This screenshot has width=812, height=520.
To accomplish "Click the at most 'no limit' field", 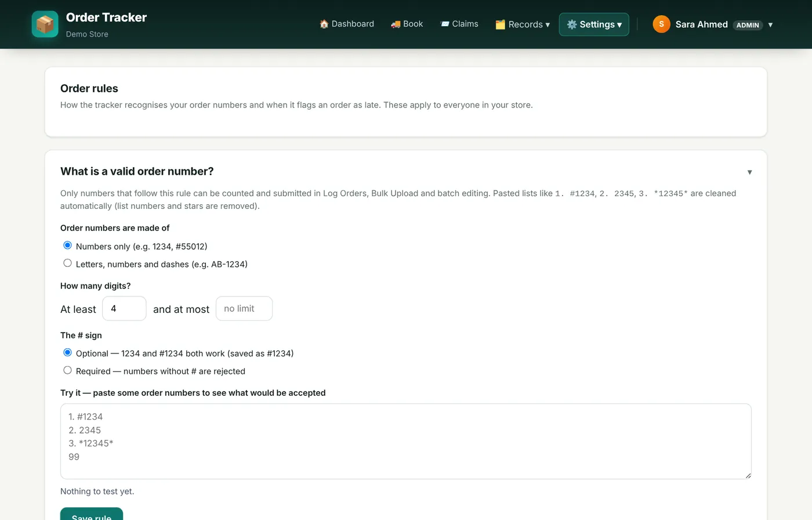I will [244, 309].
